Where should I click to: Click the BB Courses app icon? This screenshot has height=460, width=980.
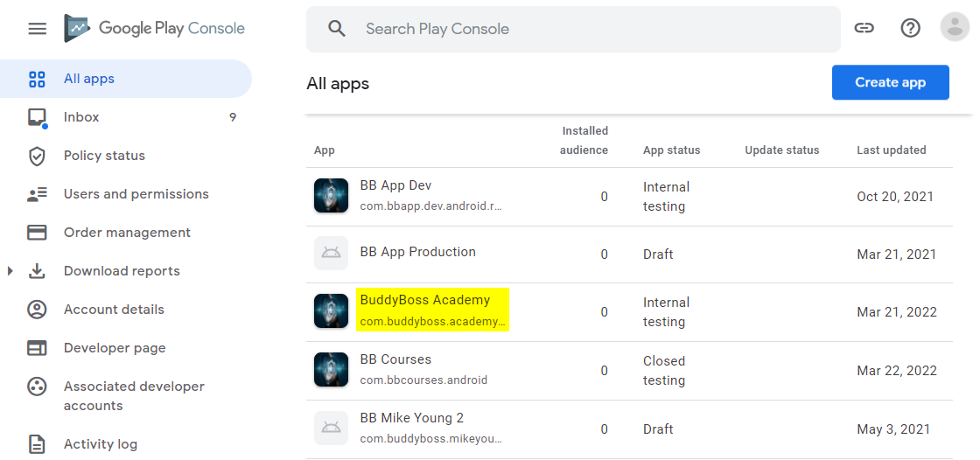pos(331,369)
